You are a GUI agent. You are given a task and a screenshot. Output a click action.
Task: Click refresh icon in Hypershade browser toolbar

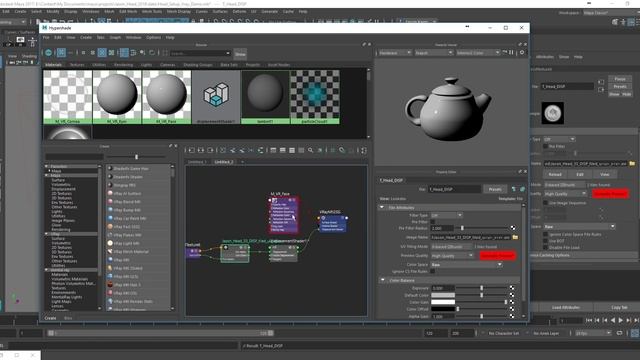click(151, 53)
